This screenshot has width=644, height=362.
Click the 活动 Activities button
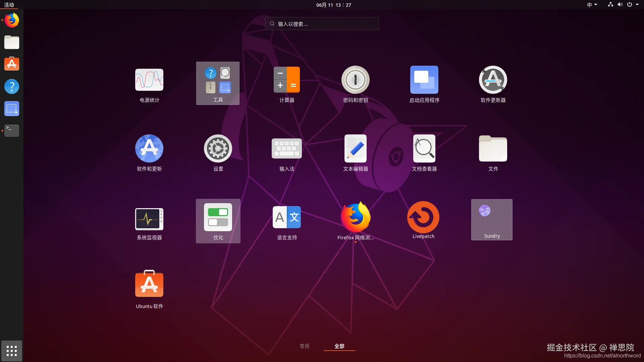9,5
